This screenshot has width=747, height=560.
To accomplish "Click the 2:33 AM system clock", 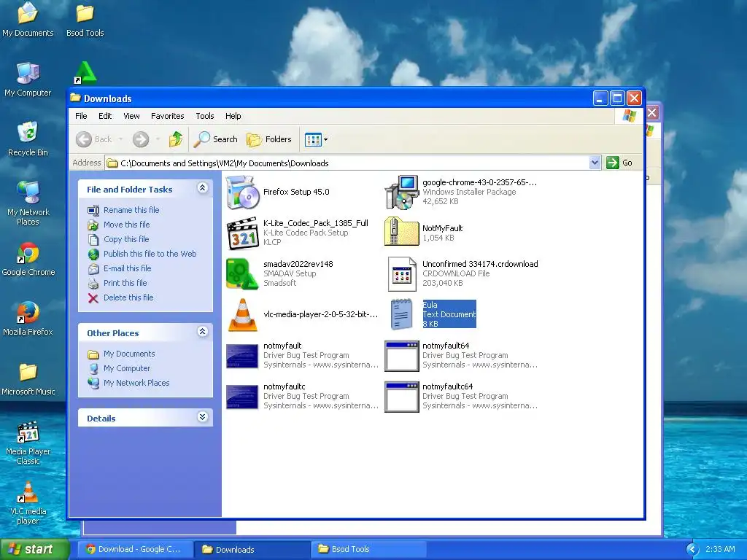I will [x=720, y=549].
